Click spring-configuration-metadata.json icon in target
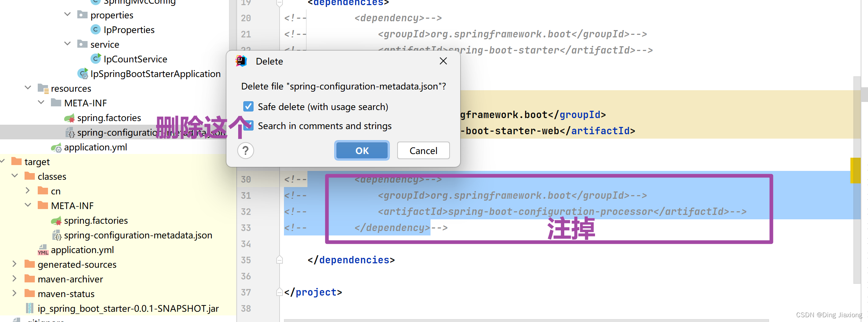 click(x=56, y=235)
